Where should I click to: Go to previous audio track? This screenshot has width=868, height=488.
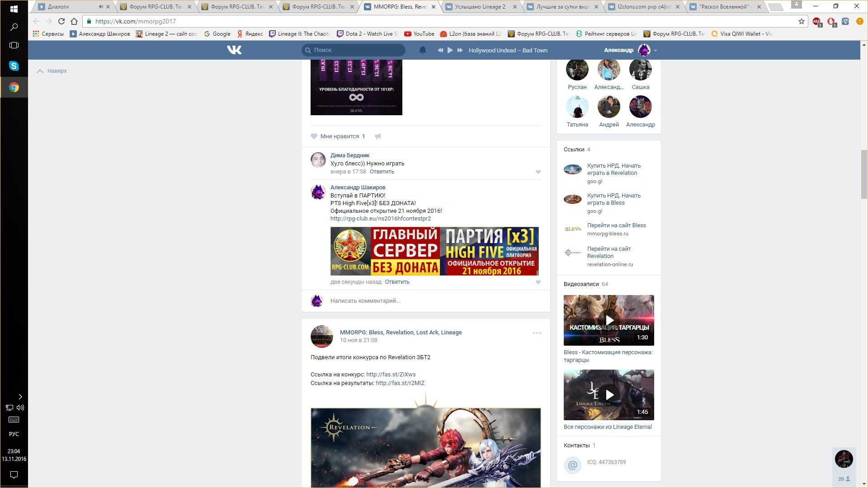pyautogui.click(x=440, y=50)
